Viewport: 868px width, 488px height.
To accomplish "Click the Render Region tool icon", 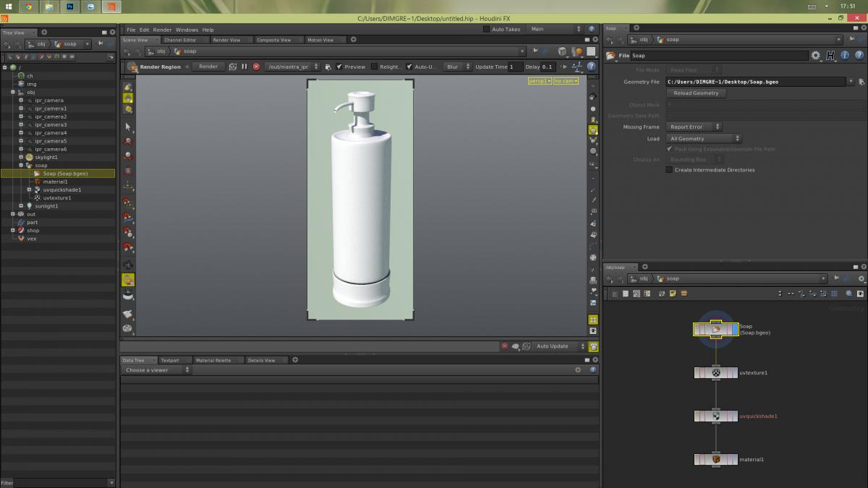I will [132, 67].
